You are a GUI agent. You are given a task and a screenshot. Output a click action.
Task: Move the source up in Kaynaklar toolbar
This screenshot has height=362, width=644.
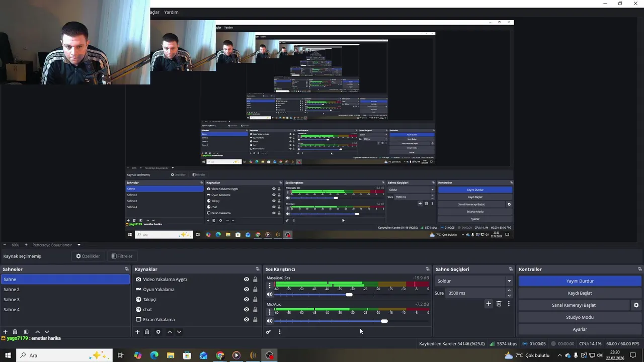point(170,332)
